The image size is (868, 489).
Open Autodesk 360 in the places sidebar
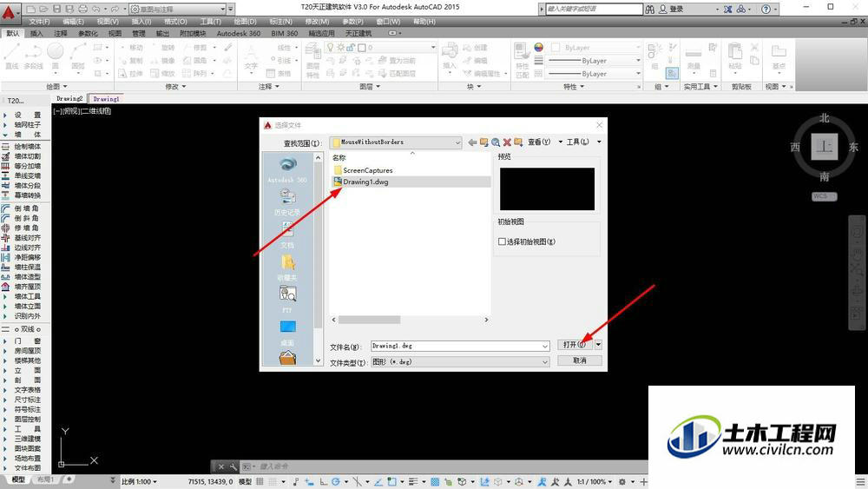click(x=287, y=169)
